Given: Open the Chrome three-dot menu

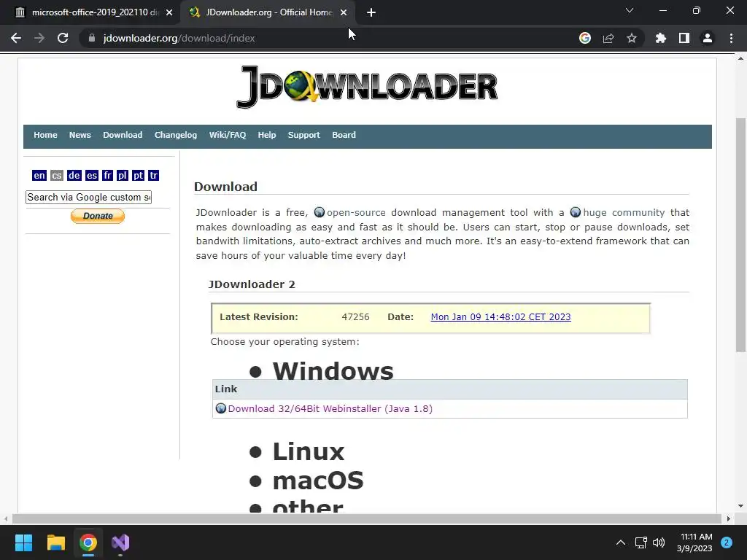Looking at the screenshot, I should pyautogui.click(x=731, y=38).
